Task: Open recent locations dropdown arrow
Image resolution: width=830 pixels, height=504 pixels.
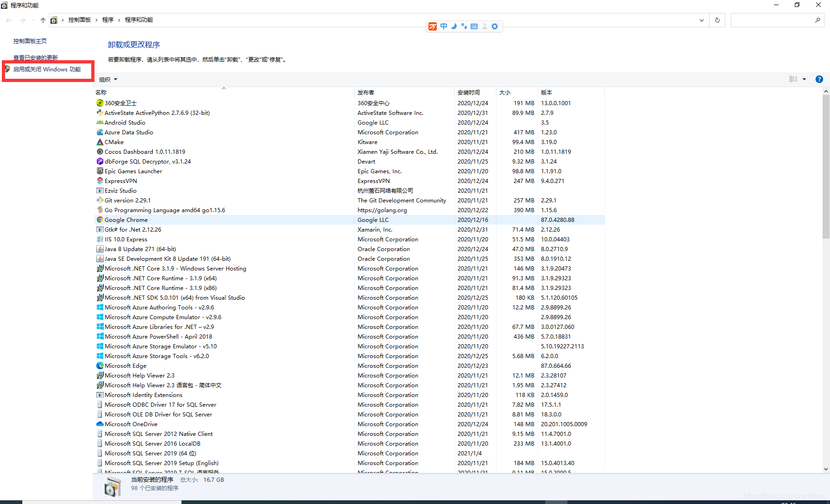Action: [x=33, y=20]
